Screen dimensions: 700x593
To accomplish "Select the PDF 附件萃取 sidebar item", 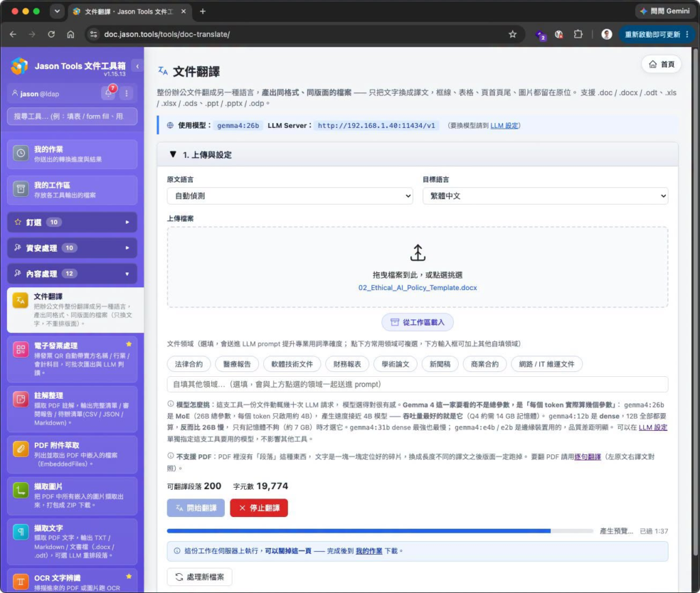I will pos(72,454).
